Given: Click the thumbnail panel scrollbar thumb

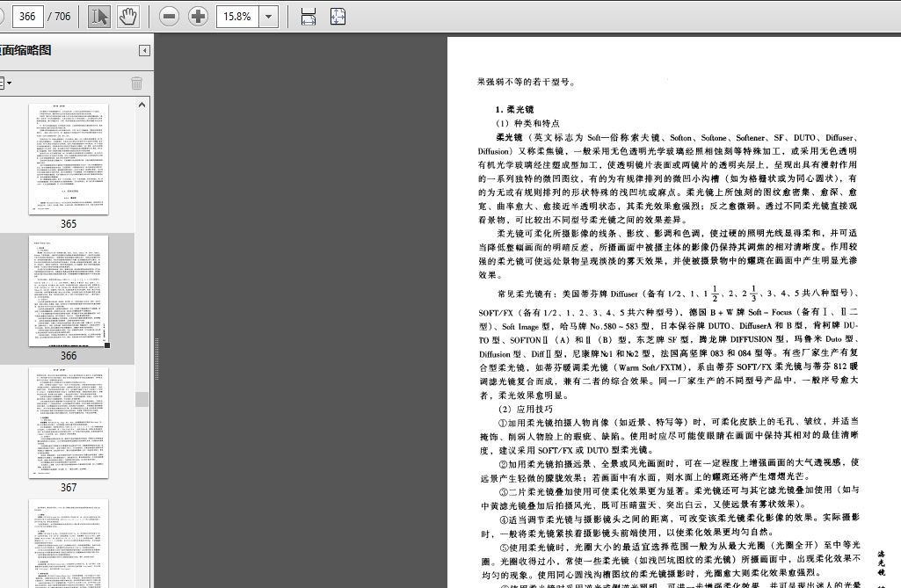Looking at the screenshot, I should click(142, 399).
